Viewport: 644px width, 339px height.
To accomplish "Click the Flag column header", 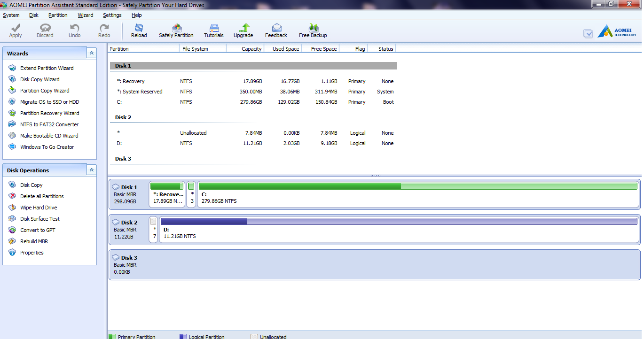I will click(x=353, y=49).
